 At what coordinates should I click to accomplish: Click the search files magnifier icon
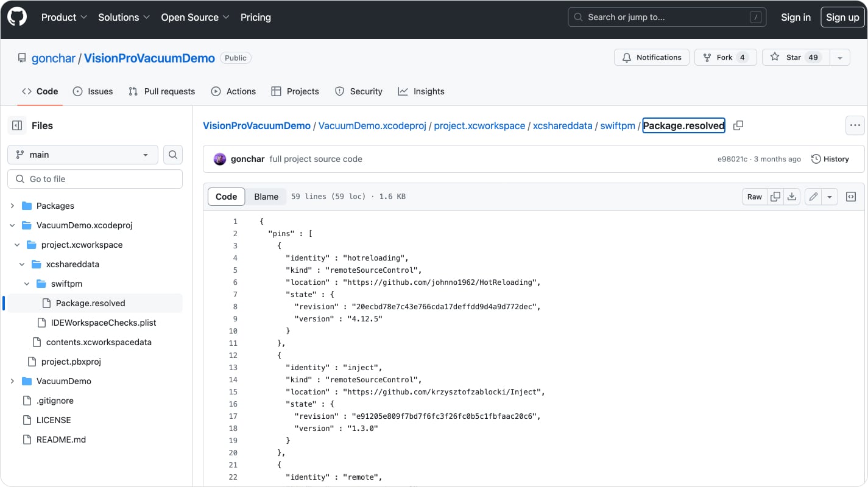(x=173, y=155)
